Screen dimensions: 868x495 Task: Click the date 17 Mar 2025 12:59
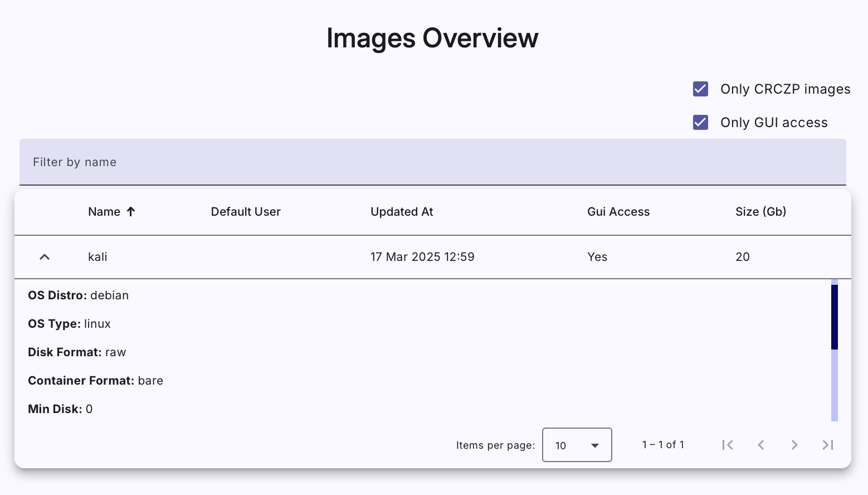pyautogui.click(x=422, y=257)
